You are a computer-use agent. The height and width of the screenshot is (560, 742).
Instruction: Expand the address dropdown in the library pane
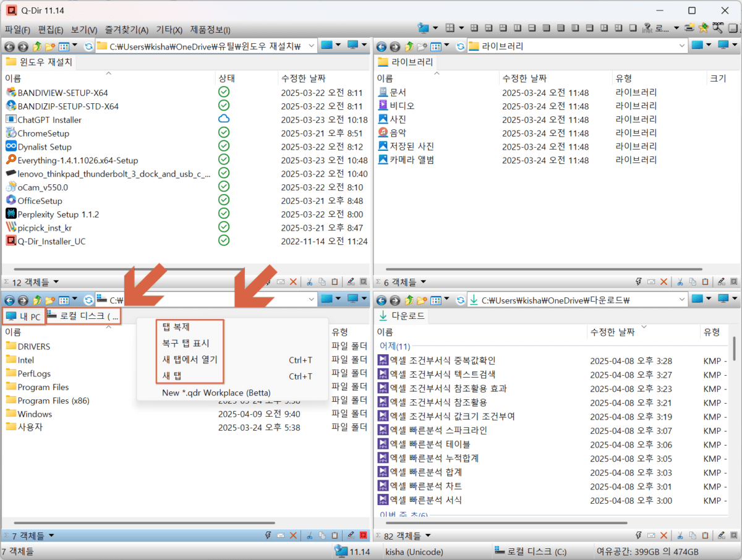coord(681,46)
